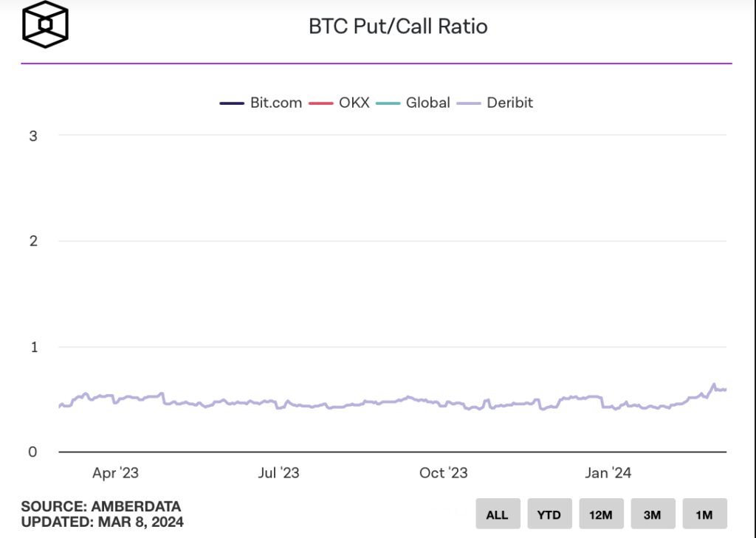The width and height of the screenshot is (756, 538).
Task: Click the y-axis value 1 label
Action: 33,347
